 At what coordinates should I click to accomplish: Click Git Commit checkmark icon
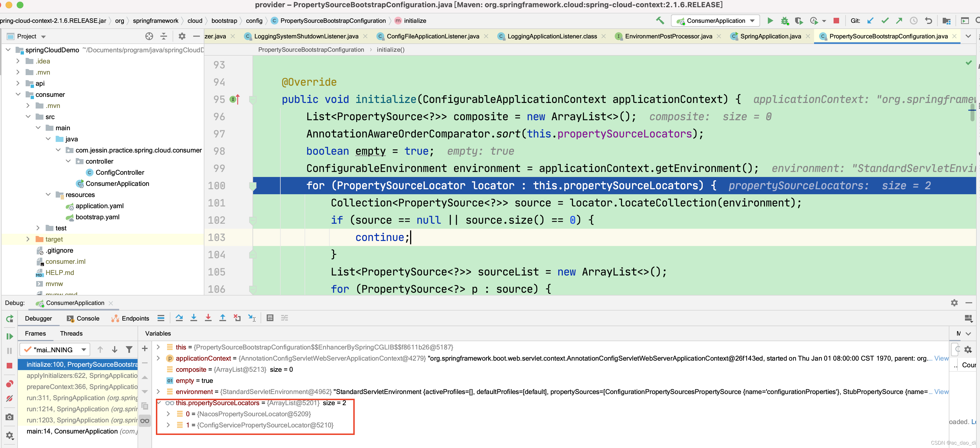point(885,21)
